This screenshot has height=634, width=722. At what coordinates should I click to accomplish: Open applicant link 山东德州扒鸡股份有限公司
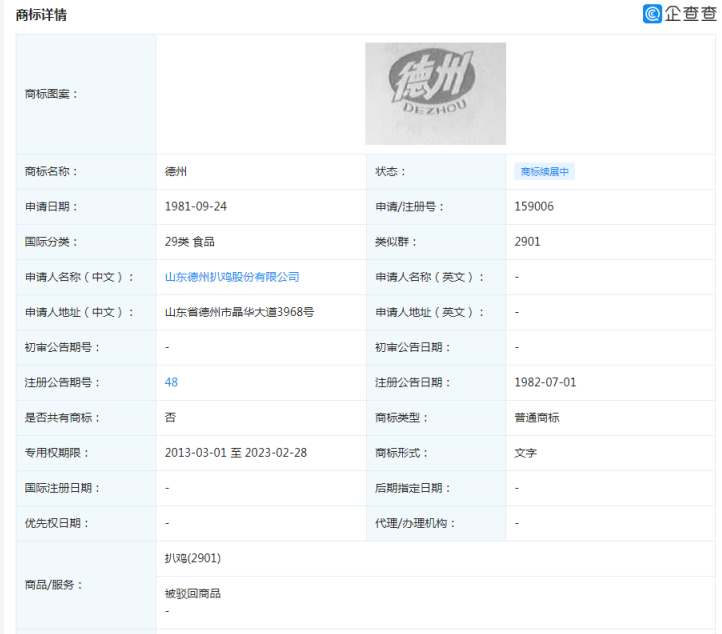click(232, 277)
